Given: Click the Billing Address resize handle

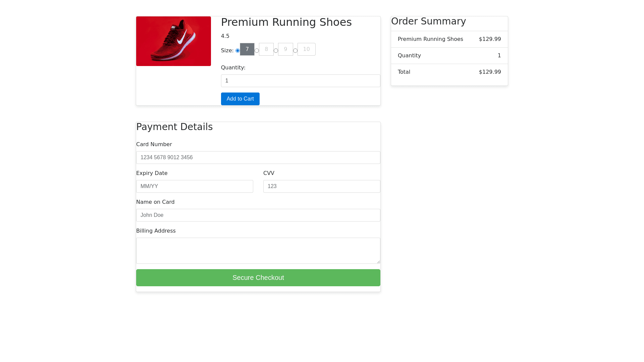Looking at the screenshot, I should pyautogui.click(x=378, y=262).
